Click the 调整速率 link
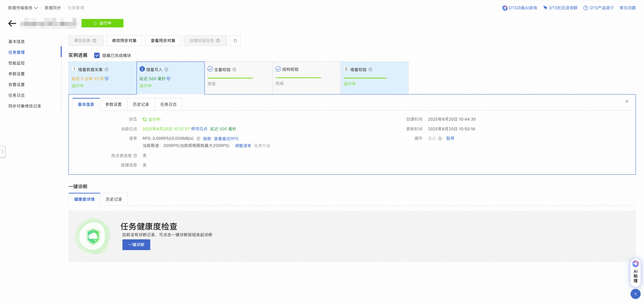The image size is (644, 304). pos(243,146)
